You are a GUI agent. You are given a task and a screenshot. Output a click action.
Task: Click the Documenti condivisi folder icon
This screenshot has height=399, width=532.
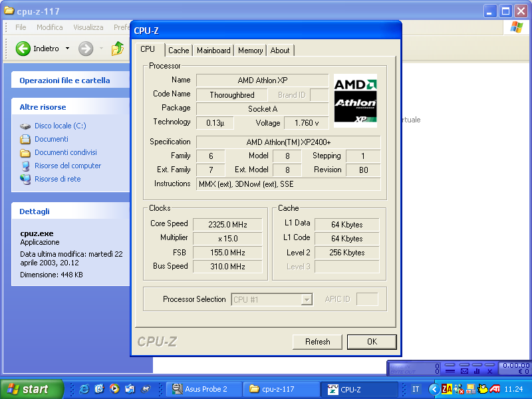(25, 153)
